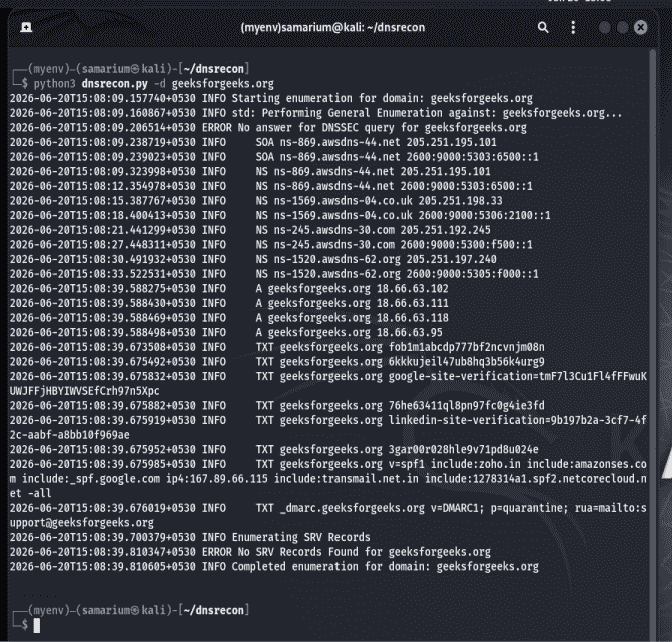This screenshot has height=642, width=672.
Task: Click the 'Completed enumeration for domain' line
Action: point(274,566)
